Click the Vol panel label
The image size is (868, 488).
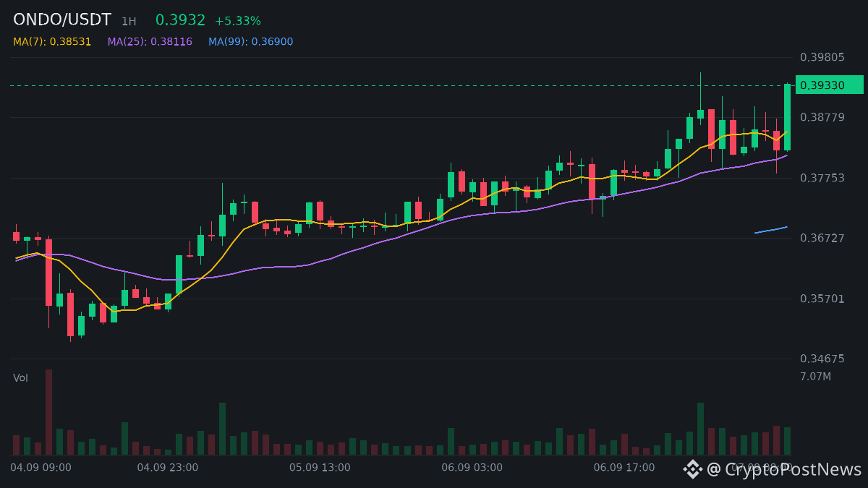pos(20,378)
